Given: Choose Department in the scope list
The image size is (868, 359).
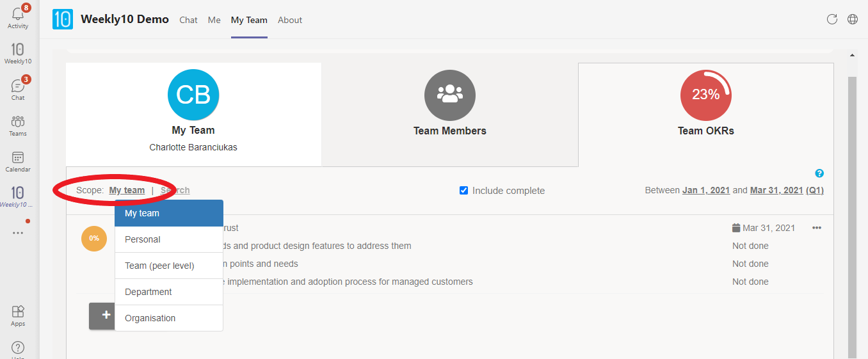Looking at the screenshot, I should click(x=169, y=292).
